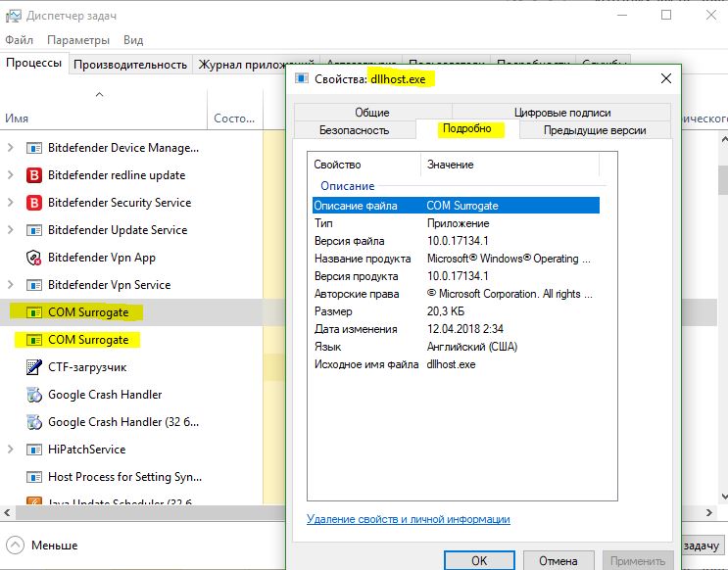Open the Вид menu
Image resolution: width=728 pixels, height=570 pixels.
pos(133,40)
